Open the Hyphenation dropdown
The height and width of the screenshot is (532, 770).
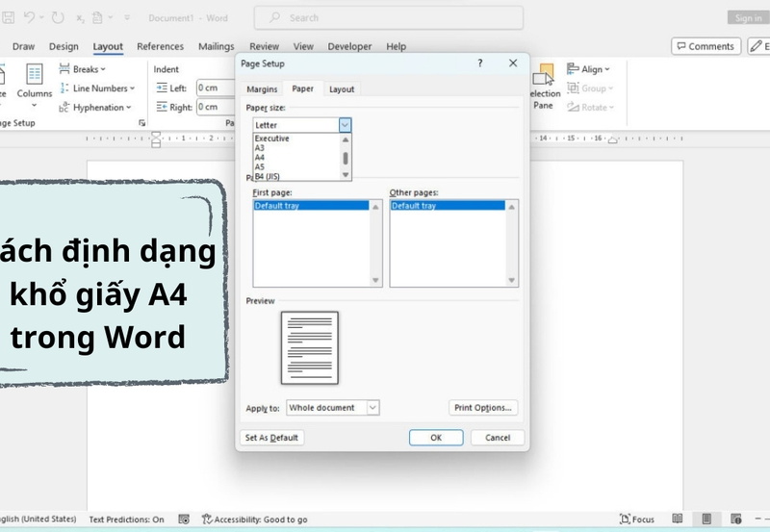(95, 107)
